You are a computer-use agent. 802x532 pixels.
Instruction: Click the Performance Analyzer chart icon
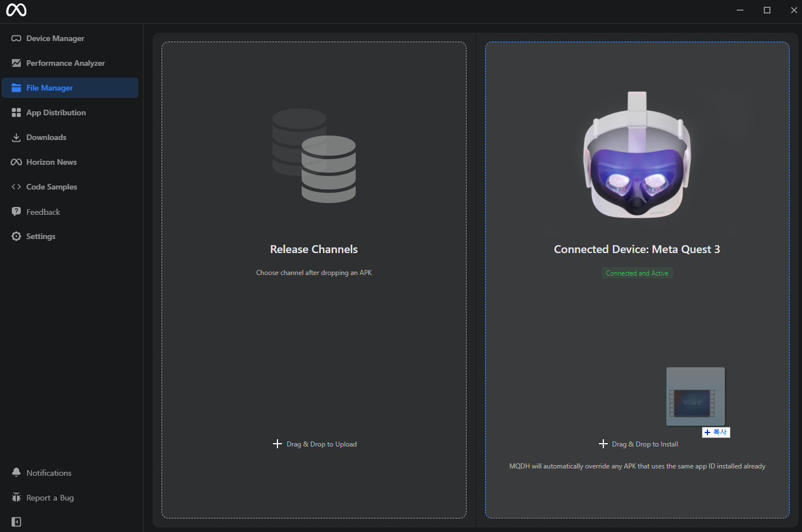coord(16,63)
